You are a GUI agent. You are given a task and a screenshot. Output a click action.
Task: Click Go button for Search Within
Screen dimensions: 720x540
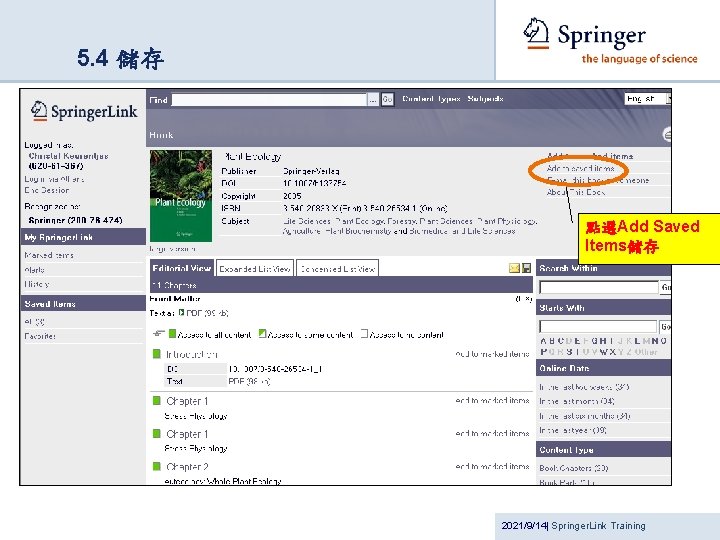tap(665, 287)
